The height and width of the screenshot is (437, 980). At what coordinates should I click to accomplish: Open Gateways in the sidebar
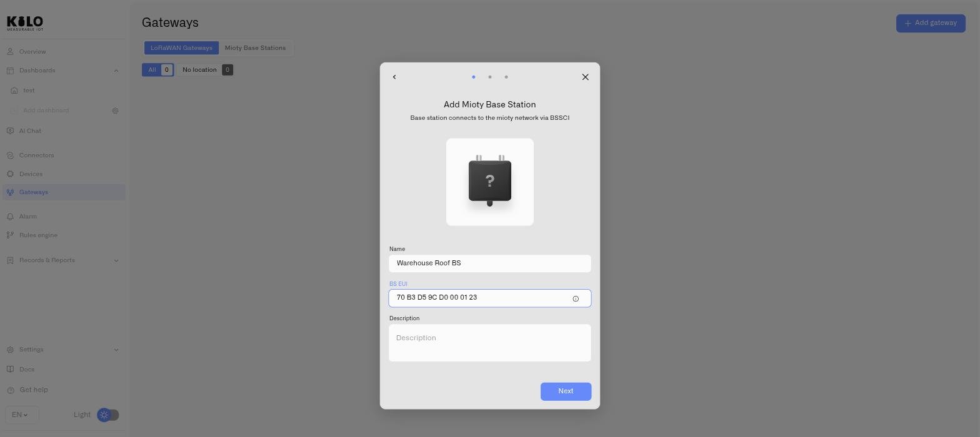pos(64,192)
